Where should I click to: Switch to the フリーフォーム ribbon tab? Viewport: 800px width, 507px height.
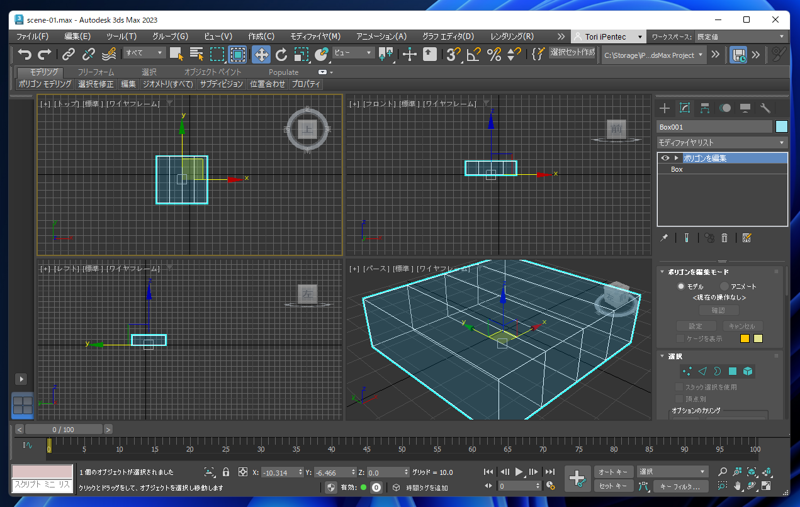(x=96, y=72)
